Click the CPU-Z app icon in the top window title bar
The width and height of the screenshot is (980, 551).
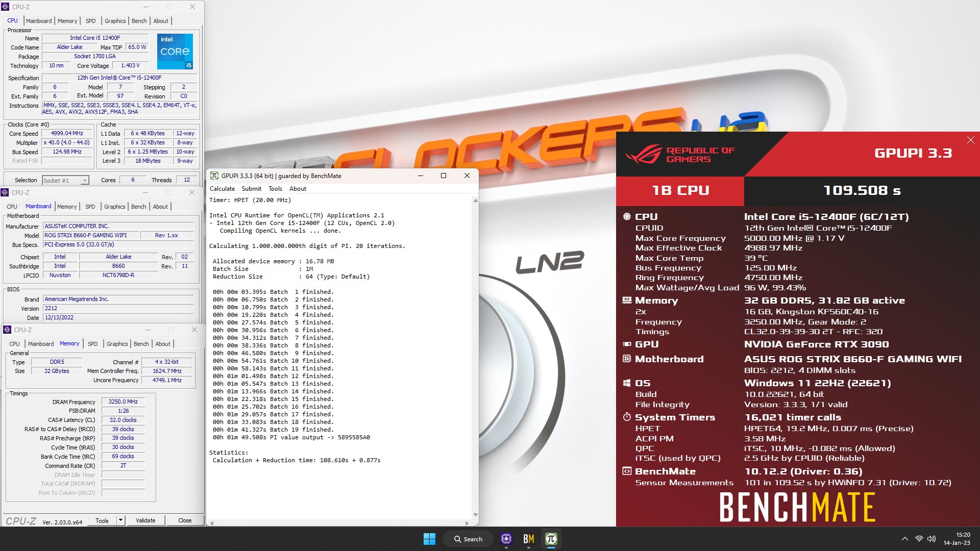[x=6, y=7]
